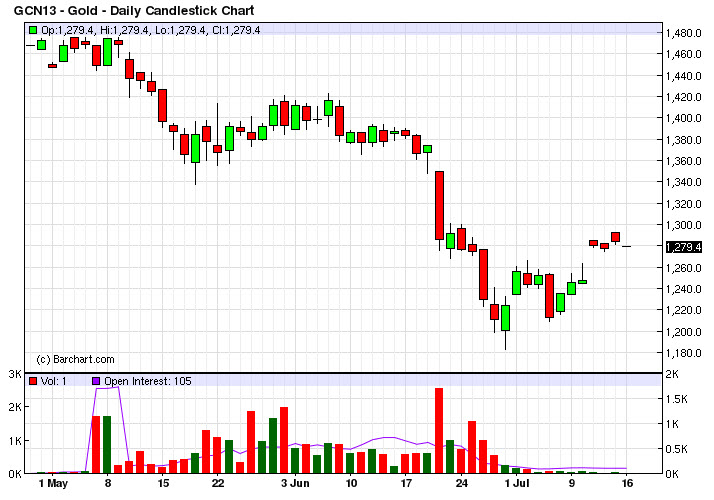Click the 1,420.0 price axis label
This screenshot has height=500, width=714.
[683, 97]
